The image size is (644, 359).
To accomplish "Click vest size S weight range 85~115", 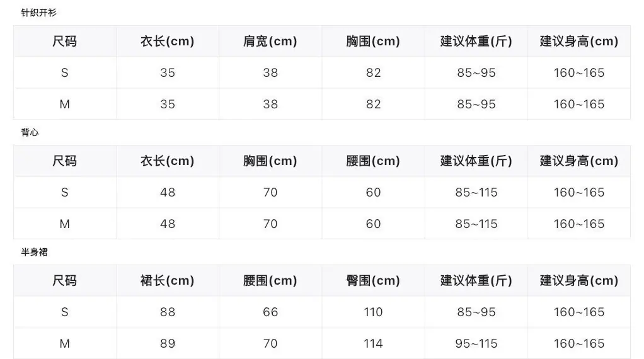I will click(476, 193).
